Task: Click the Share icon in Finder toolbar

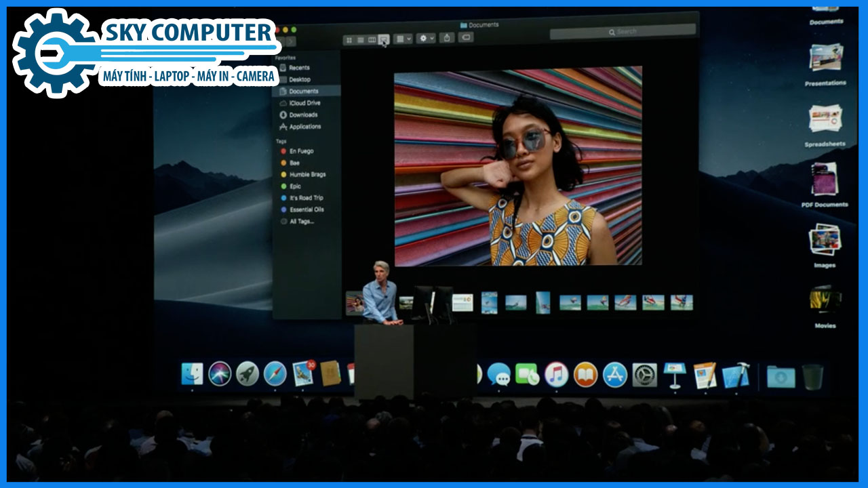Action: [447, 38]
